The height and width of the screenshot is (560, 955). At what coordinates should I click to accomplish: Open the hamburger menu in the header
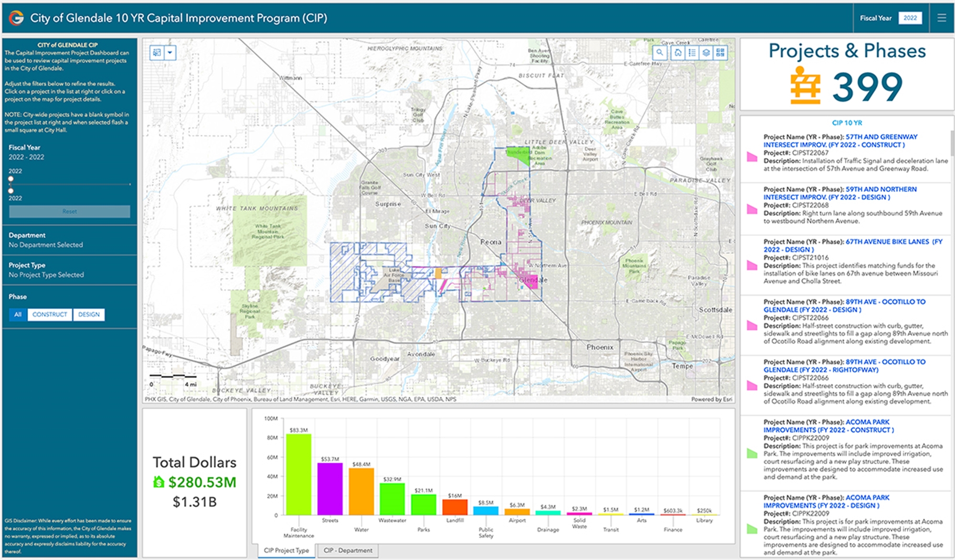pos(942,18)
